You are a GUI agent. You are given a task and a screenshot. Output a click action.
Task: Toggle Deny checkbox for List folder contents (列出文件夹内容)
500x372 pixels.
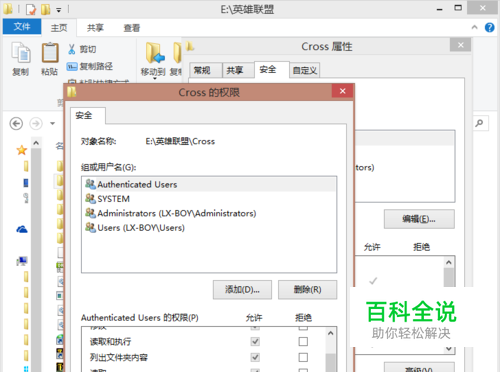coord(303,357)
